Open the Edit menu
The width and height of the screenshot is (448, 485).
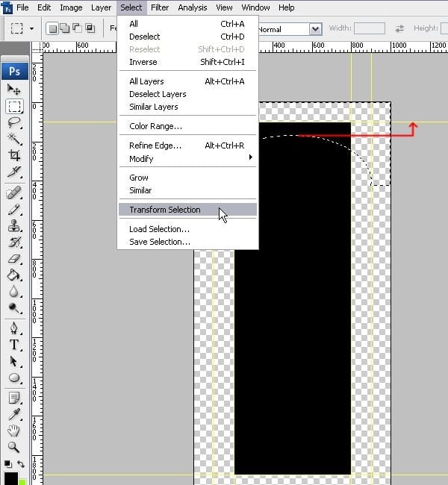[44, 7]
